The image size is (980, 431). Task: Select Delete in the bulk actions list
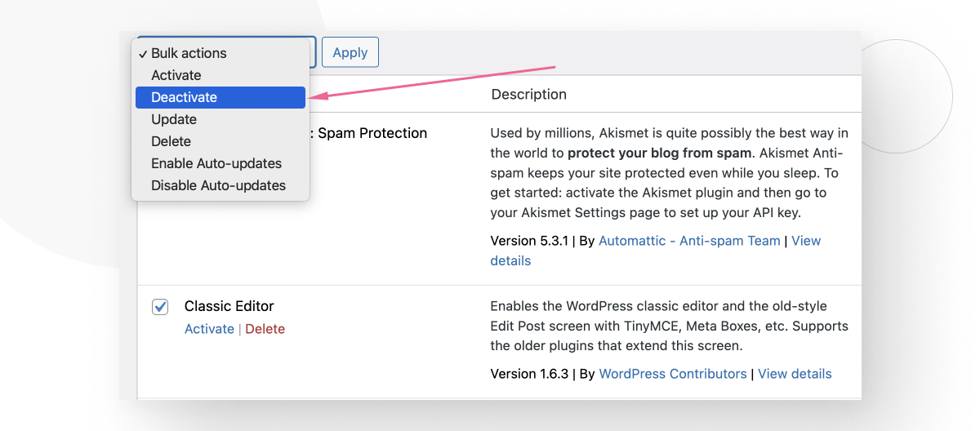[x=171, y=141]
